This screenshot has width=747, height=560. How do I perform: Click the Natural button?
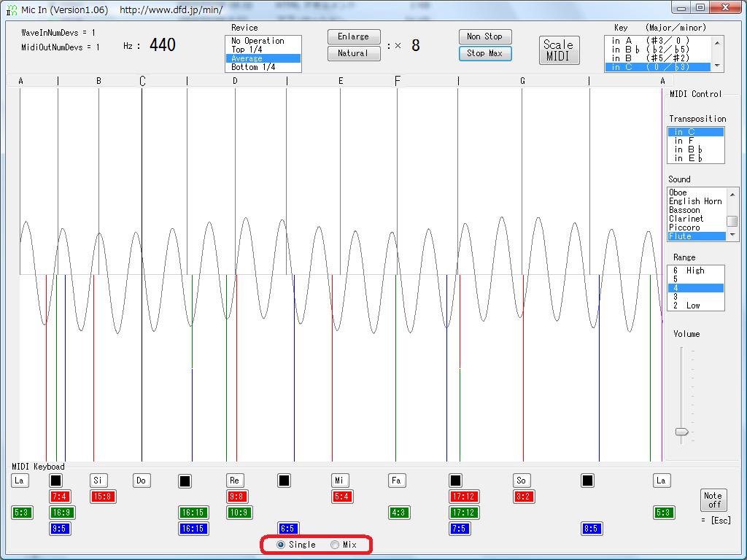[x=354, y=53]
